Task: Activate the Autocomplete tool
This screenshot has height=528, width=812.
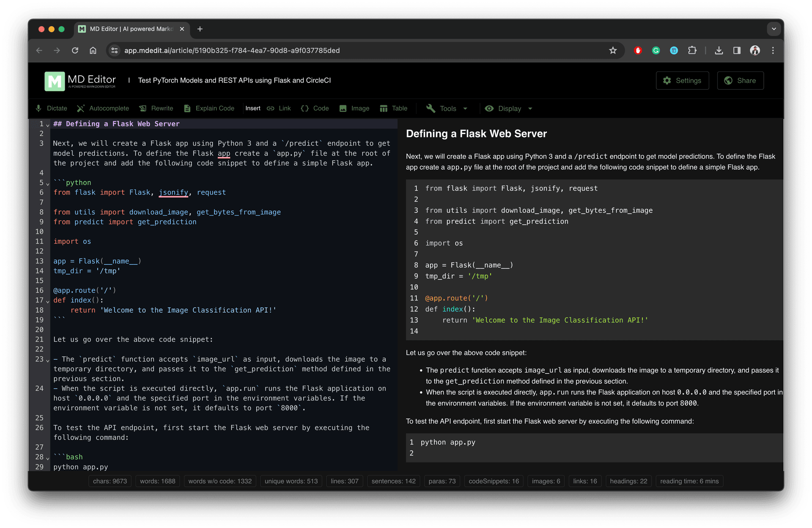Action: [103, 108]
